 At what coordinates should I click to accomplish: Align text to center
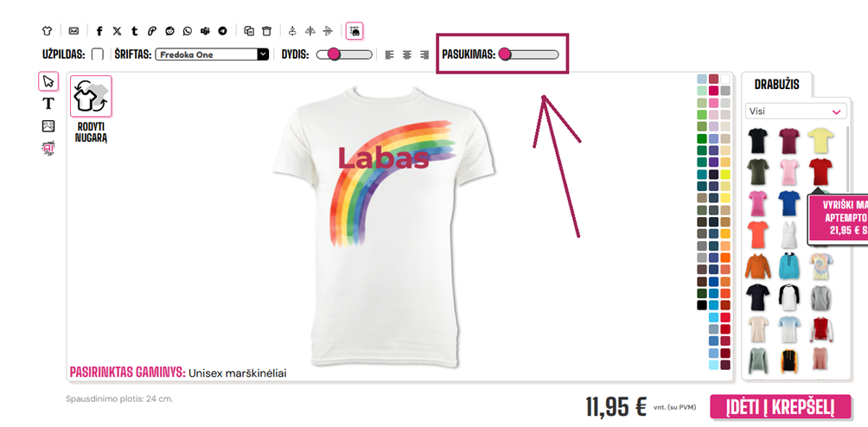point(407,54)
